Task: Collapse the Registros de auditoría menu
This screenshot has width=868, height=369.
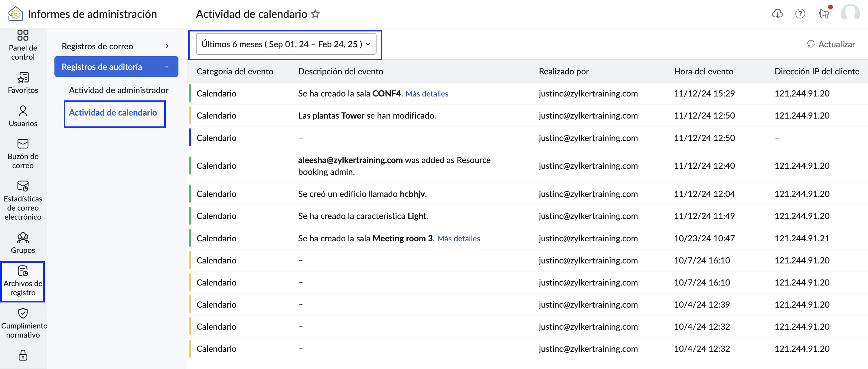Action: pyautogui.click(x=116, y=67)
